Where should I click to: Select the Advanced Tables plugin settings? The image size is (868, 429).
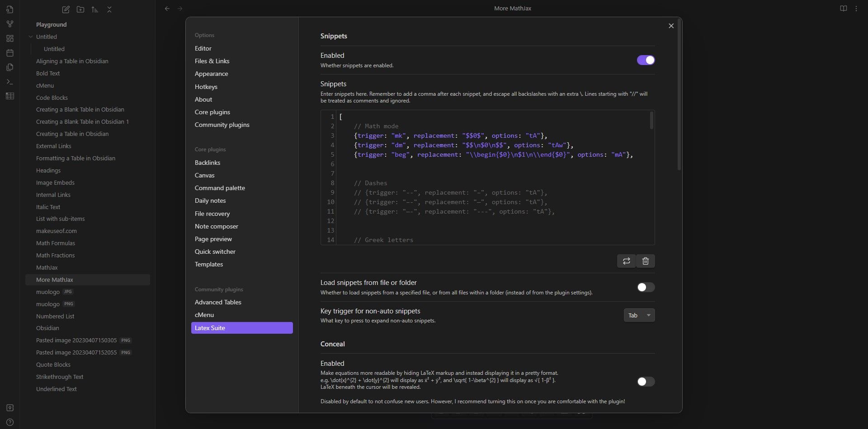tap(218, 302)
